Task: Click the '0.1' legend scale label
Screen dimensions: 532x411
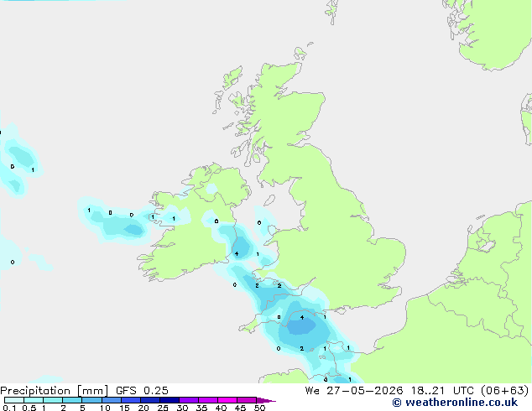Action: tap(9, 408)
